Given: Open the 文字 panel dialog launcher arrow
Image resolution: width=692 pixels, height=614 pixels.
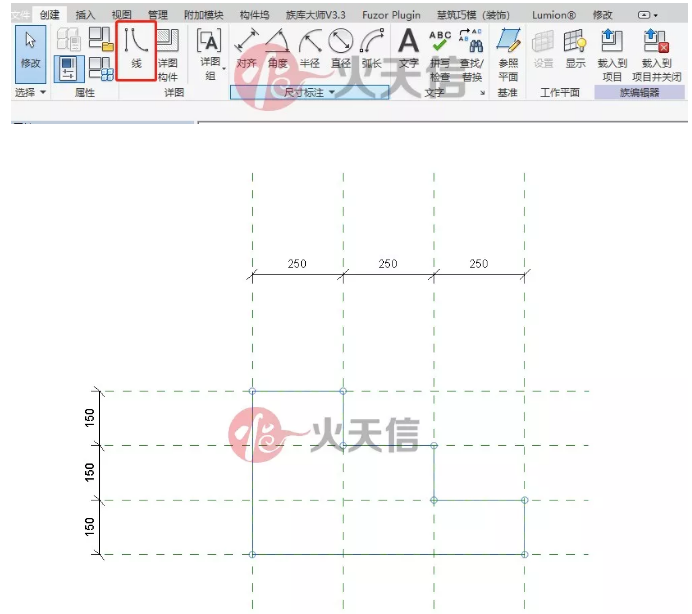Looking at the screenshot, I should [x=482, y=93].
